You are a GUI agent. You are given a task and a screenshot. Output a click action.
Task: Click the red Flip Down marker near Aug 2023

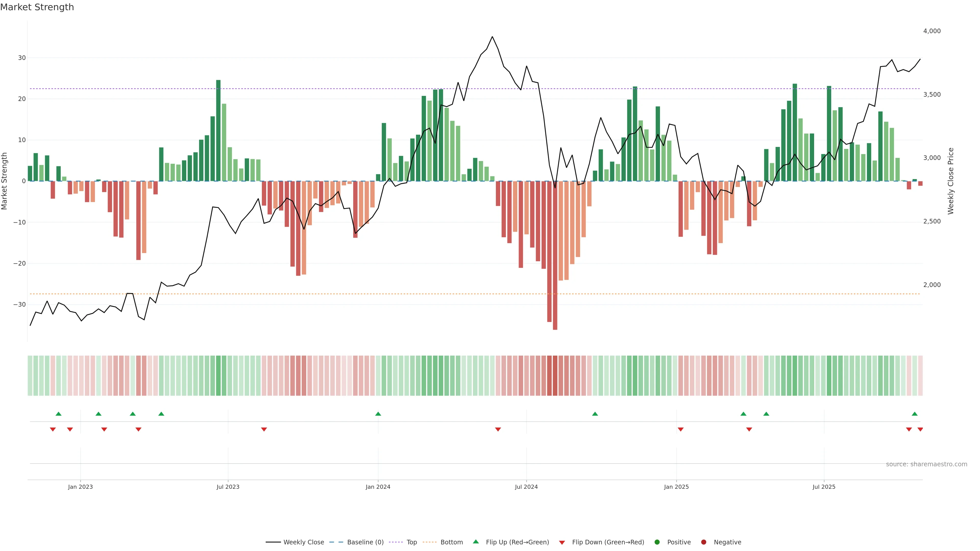click(x=264, y=429)
